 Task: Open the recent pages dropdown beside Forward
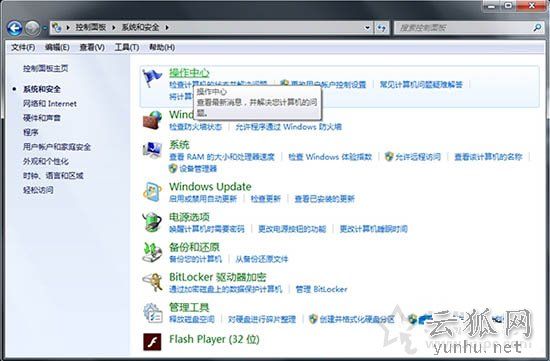pos(45,28)
